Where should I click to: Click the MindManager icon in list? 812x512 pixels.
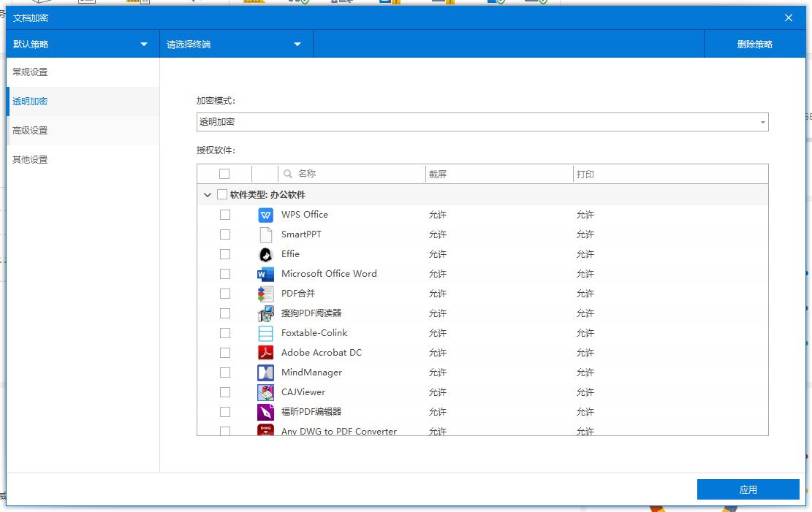(265, 372)
